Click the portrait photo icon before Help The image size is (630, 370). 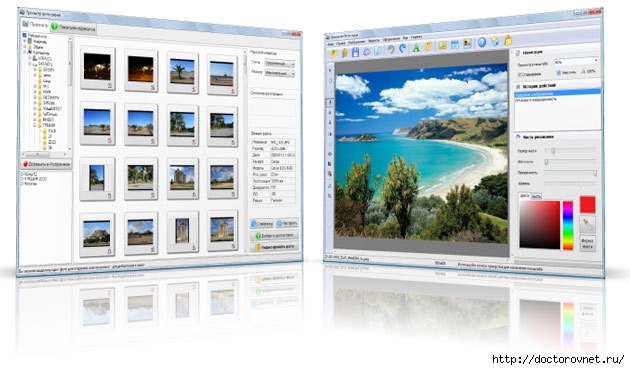[x=468, y=43]
